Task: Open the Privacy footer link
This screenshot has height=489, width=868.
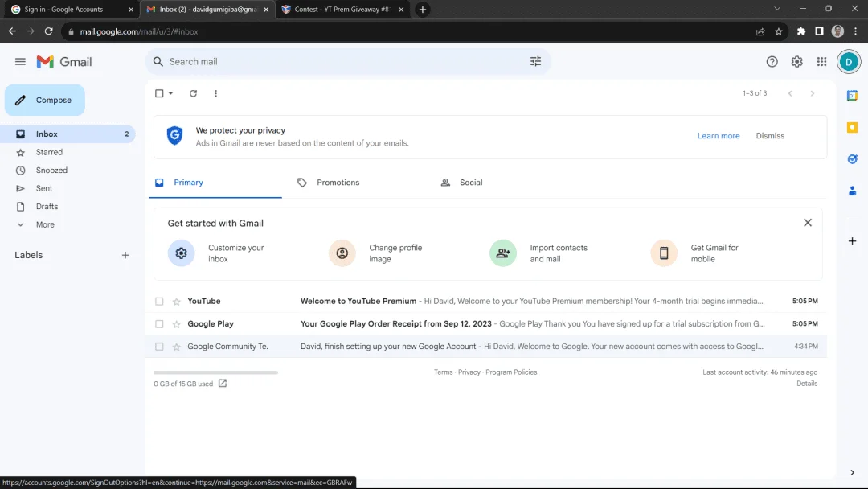Action: pos(469,372)
